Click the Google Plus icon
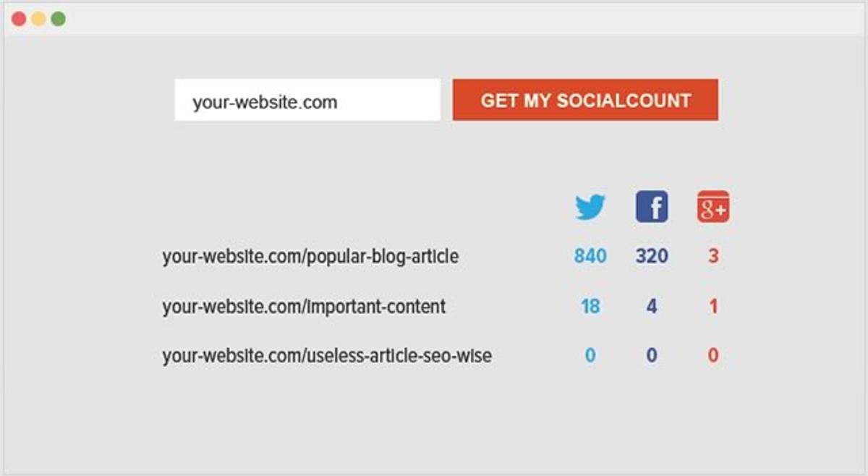868x476 pixels. coord(712,207)
